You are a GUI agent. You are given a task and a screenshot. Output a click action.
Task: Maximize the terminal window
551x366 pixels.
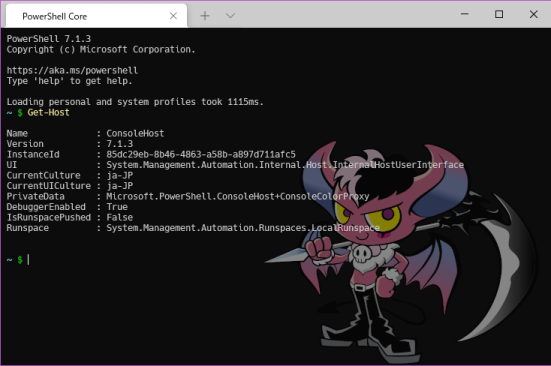[499, 14]
